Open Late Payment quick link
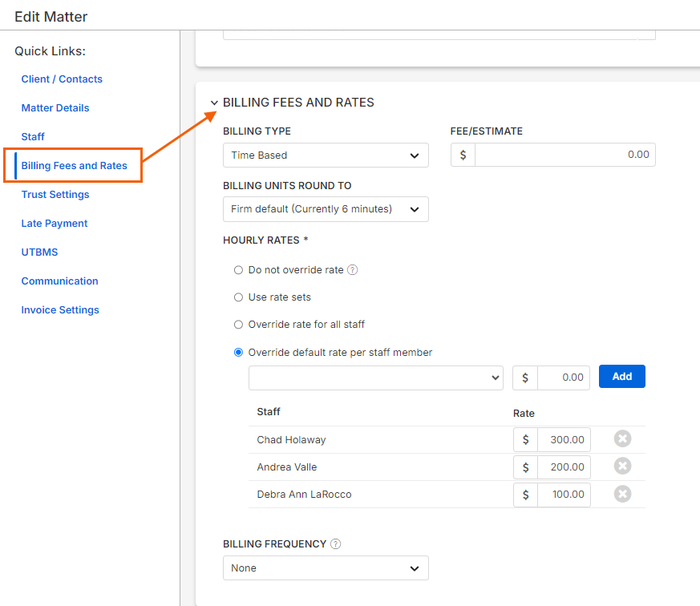This screenshot has height=606, width=700. point(55,223)
